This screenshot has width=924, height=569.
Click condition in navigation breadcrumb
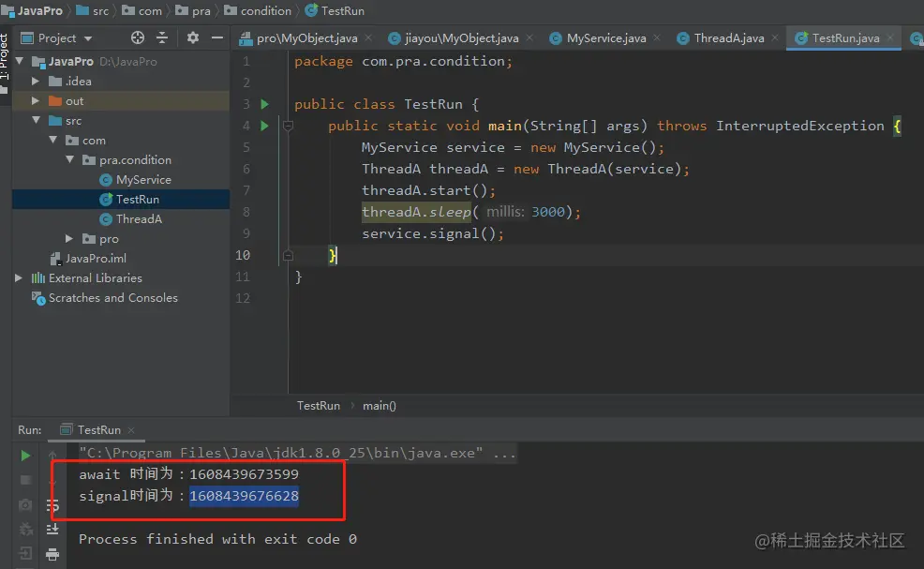258,10
